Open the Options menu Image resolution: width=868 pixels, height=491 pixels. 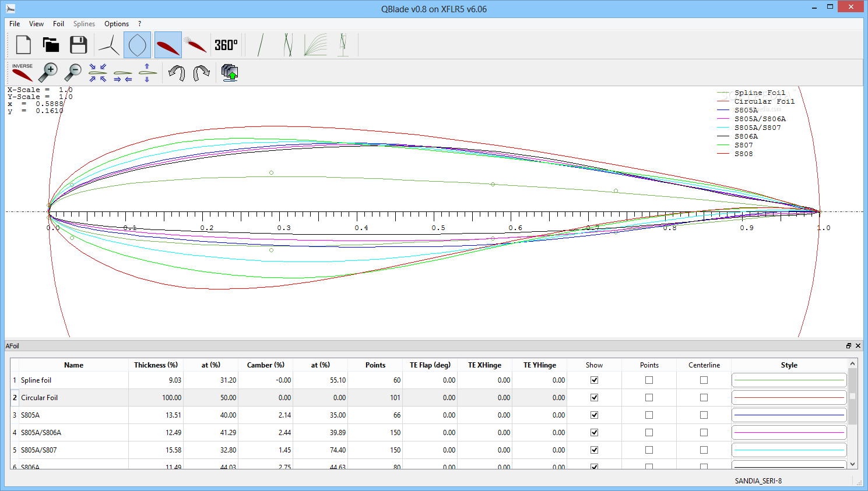[x=117, y=24]
